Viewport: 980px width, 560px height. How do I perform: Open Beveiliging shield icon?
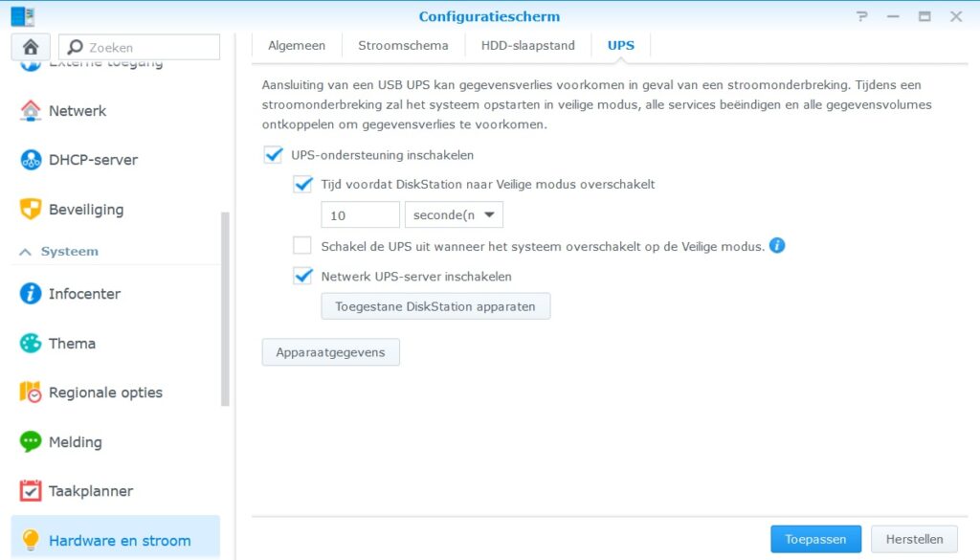[x=31, y=209]
